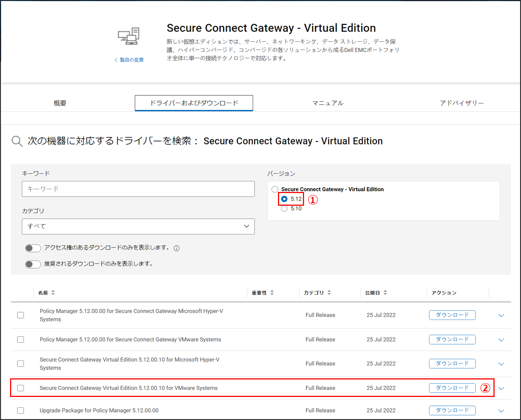Click the info icon beside access-rights toggle
Image resolution: width=521 pixels, height=420 pixels.
pos(177,249)
